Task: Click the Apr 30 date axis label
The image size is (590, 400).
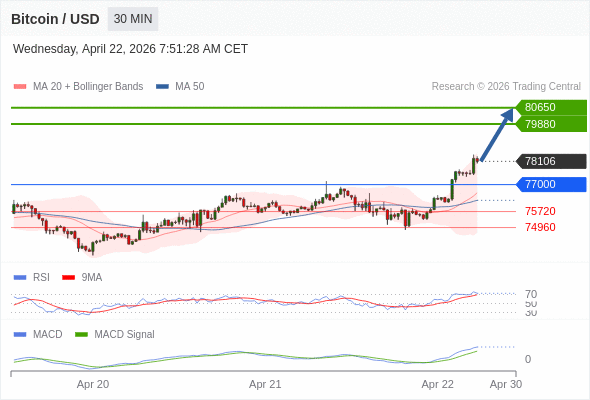Action: (x=506, y=384)
